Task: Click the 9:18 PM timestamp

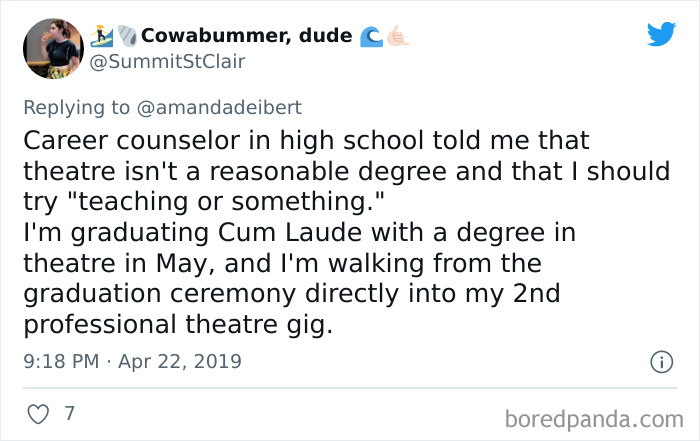Action: pyautogui.click(x=59, y=361)
